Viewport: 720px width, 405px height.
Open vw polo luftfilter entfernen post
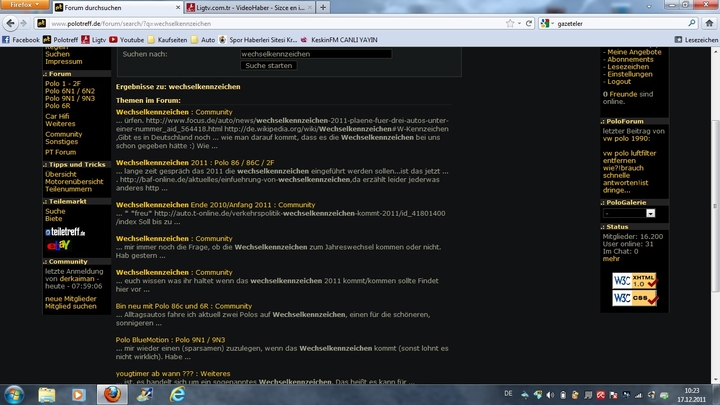pos(630,172)
